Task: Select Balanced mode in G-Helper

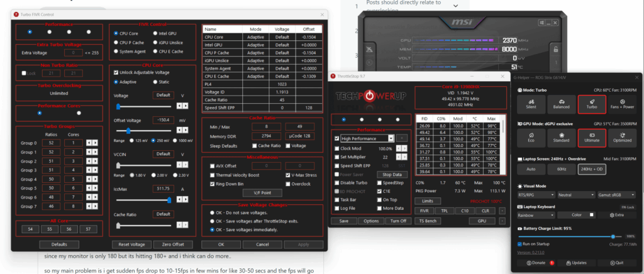Action: click(x=562, y=104)
